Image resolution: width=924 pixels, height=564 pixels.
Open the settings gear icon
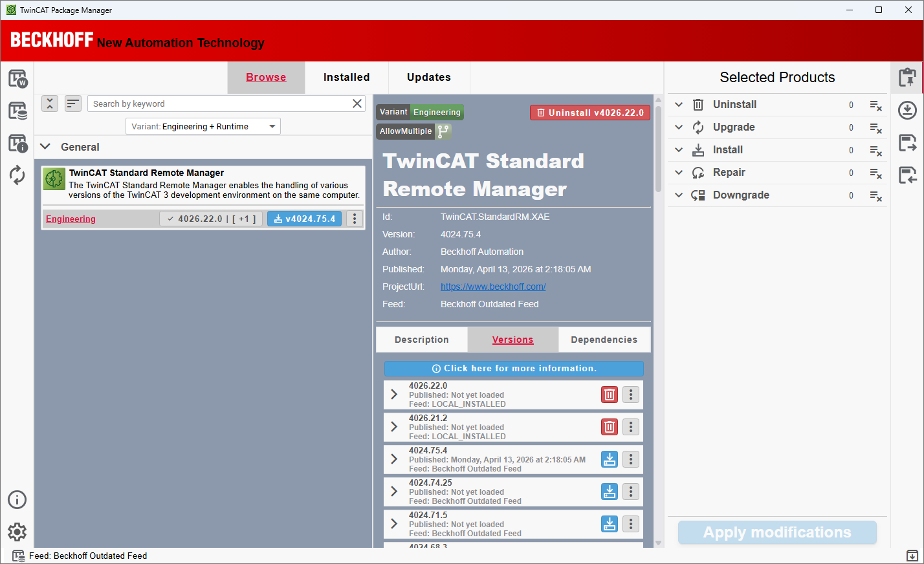(x=17, y=532)
